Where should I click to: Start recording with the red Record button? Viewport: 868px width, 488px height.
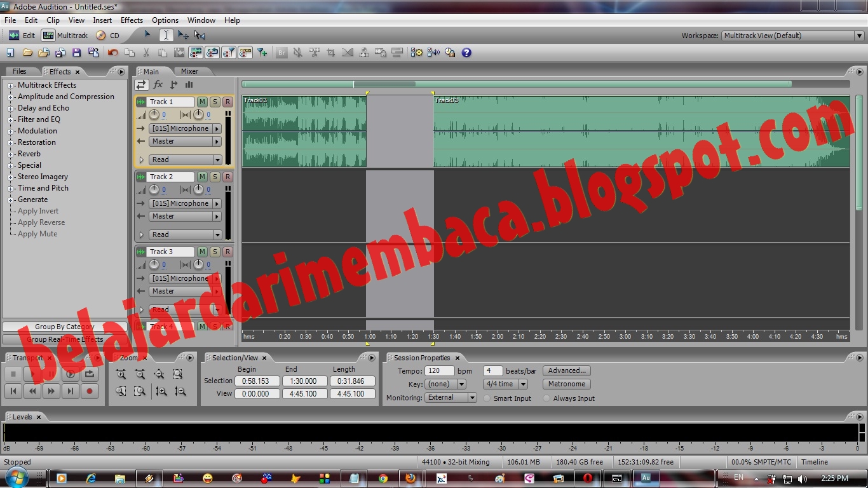point(90,391)
